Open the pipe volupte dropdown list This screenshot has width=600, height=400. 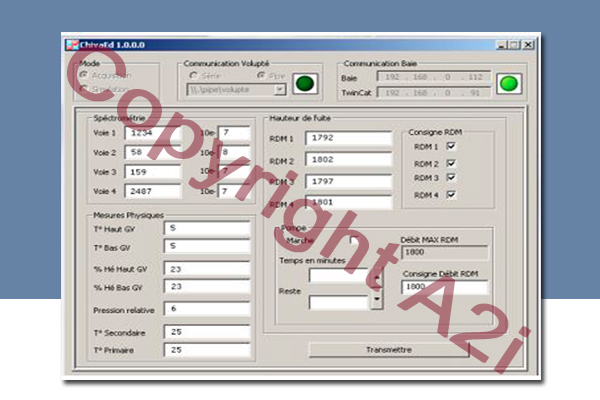coord(279,89)
